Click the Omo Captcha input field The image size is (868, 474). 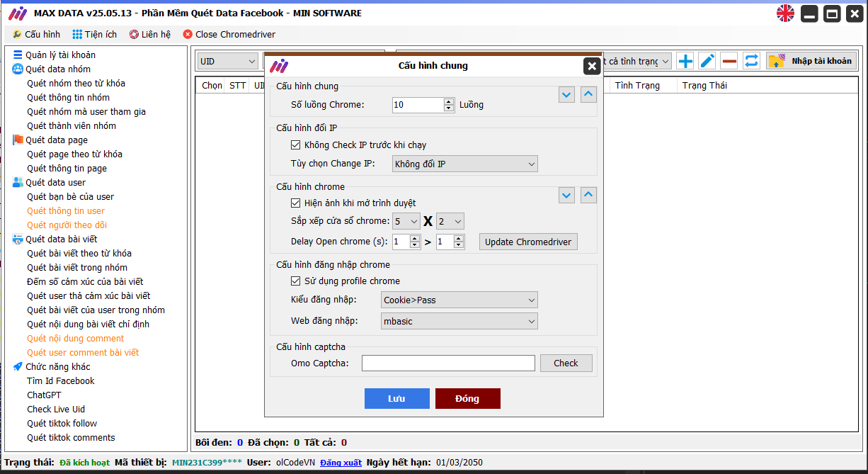[448, 363]
